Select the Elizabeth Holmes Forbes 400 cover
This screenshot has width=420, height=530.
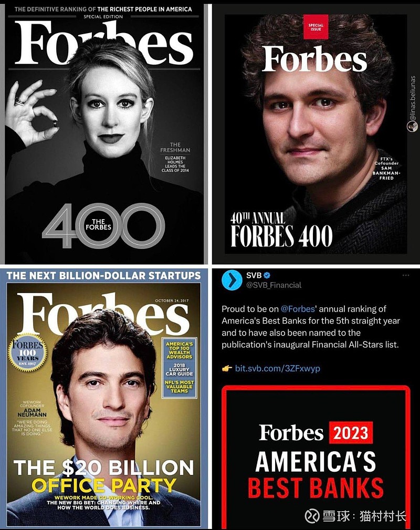[104, 134]
